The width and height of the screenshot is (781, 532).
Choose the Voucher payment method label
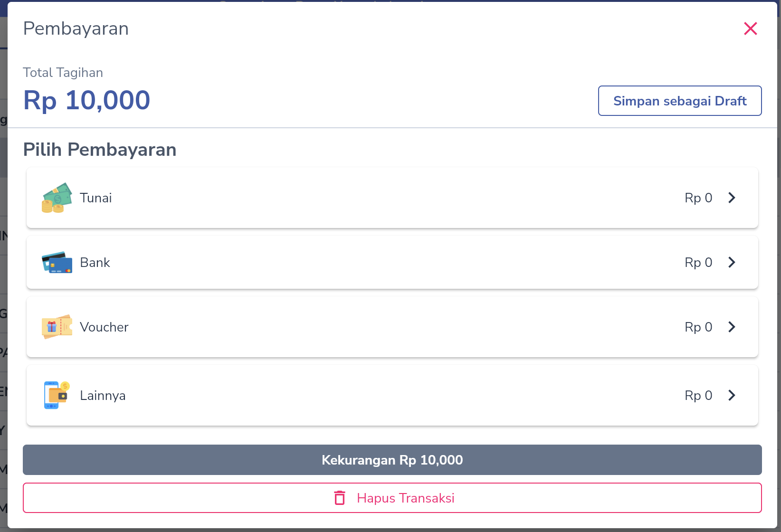coord(104,327)
